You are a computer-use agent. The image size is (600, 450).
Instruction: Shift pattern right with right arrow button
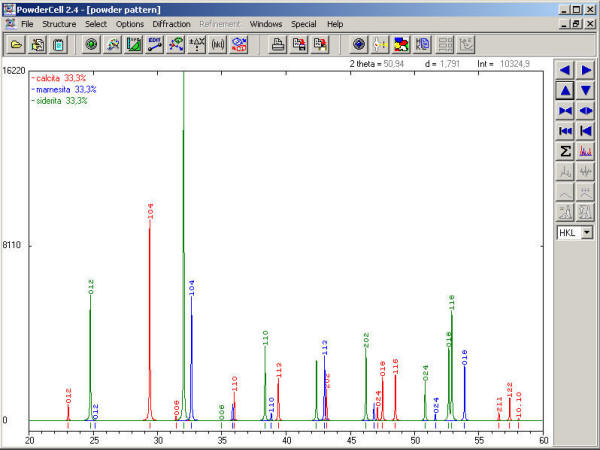(x=586, y=70)
